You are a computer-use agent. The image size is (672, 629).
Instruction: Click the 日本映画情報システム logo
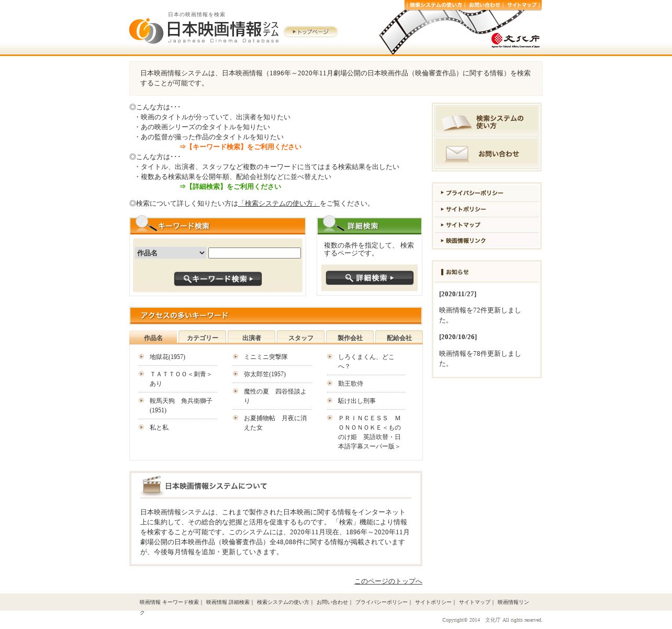[x=204, y=30]
